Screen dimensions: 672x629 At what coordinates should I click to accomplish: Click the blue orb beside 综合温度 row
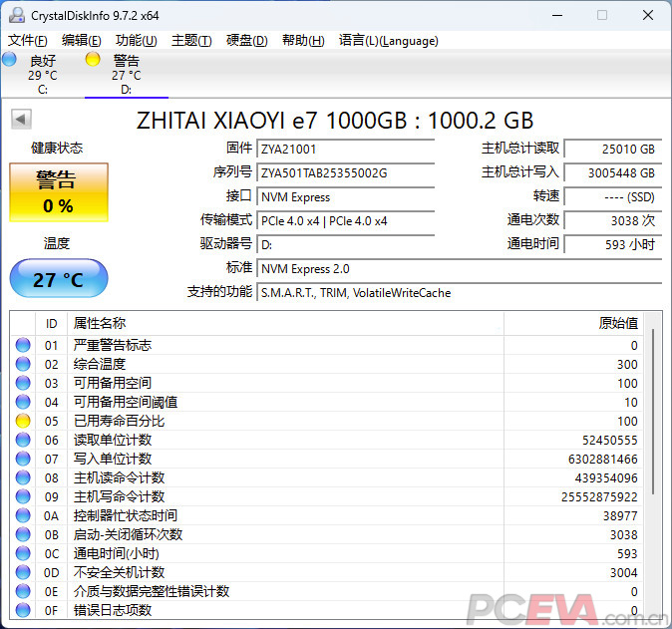pyautogui.click(x=23, y=364)
